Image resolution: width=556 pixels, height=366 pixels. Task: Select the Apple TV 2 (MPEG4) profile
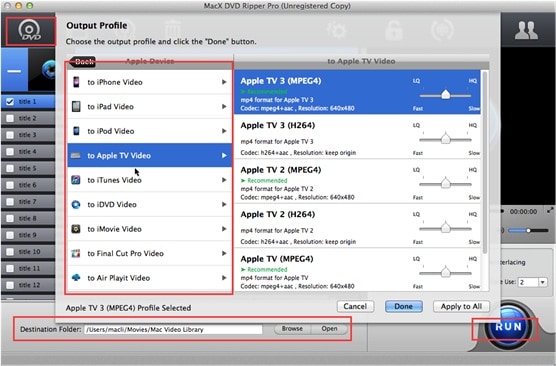tap(357, 181)
